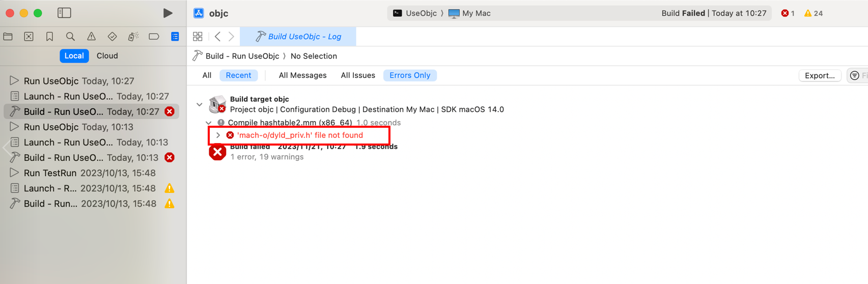The width and height of the screenshot is (868, 284).
Task: Show All Issues filter
Action: (x=358, y=75)
